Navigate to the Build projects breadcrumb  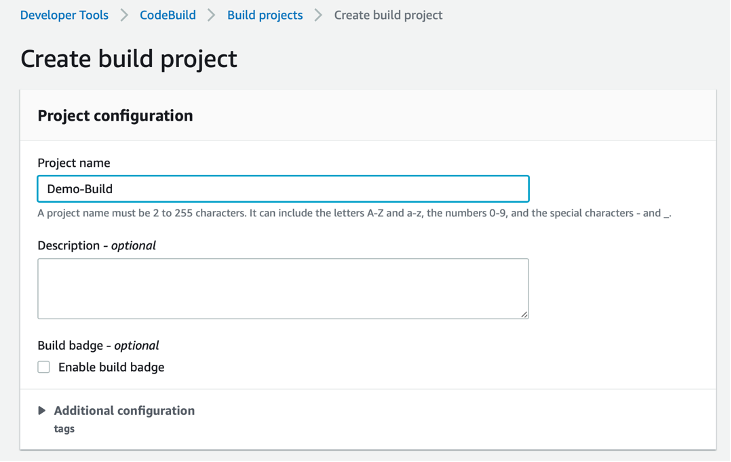tap(265, 15)
